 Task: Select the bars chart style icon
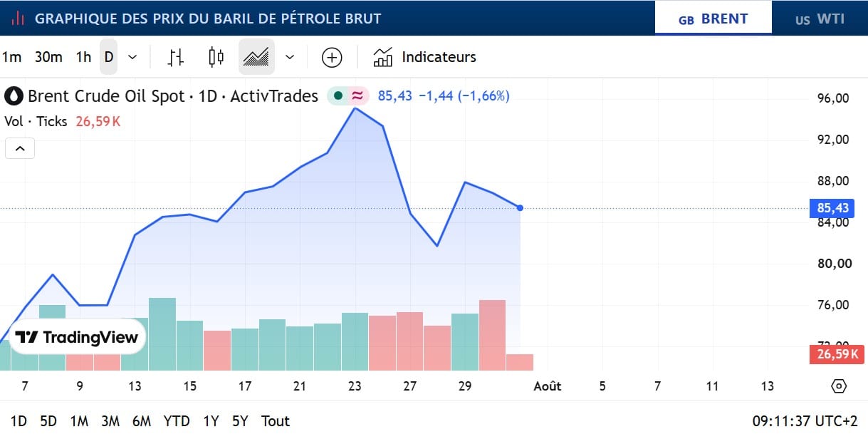pyautogui.click(x=176, y=57)
